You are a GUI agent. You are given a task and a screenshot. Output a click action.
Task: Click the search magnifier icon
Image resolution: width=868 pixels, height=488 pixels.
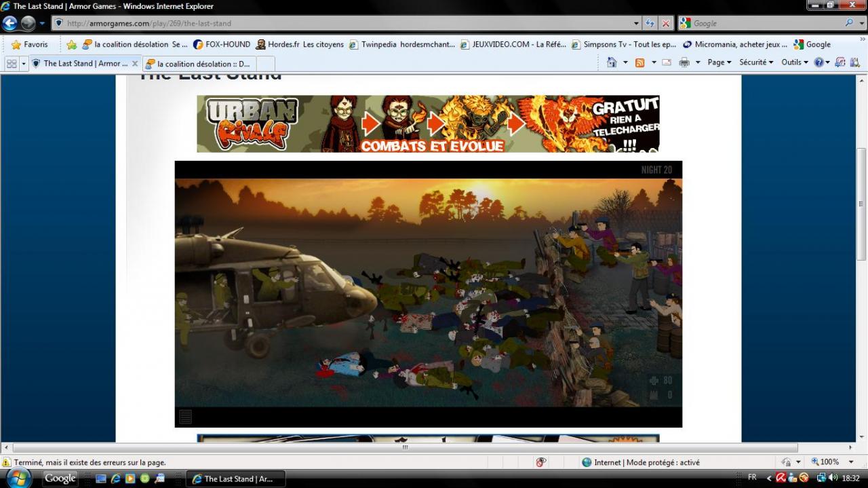[850, 23]
